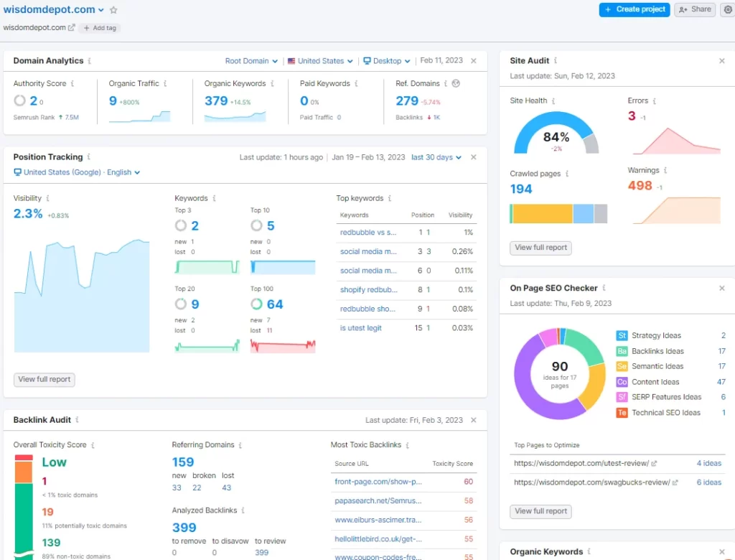Show info icon beside Position Tracking title
This screenshot has width=735, height=560.
[88, 157]
